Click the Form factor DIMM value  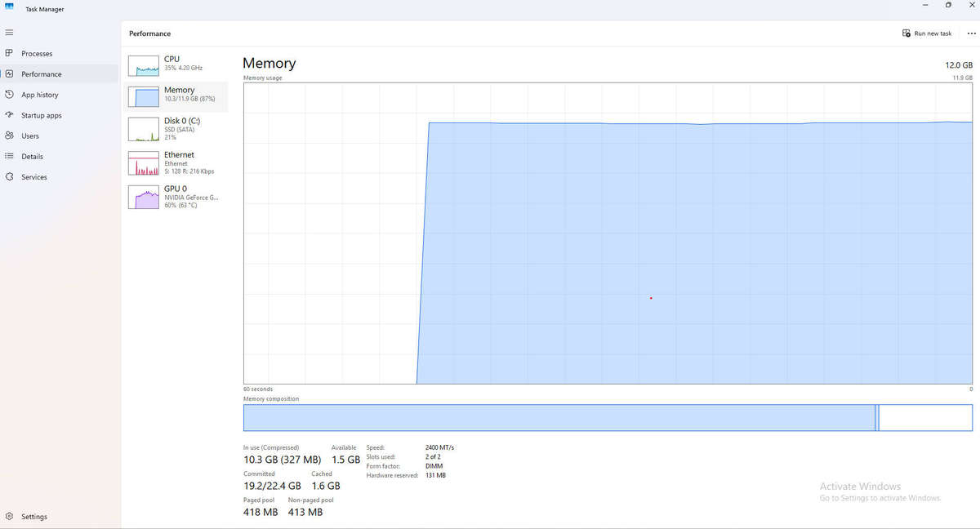click(434, 465)
